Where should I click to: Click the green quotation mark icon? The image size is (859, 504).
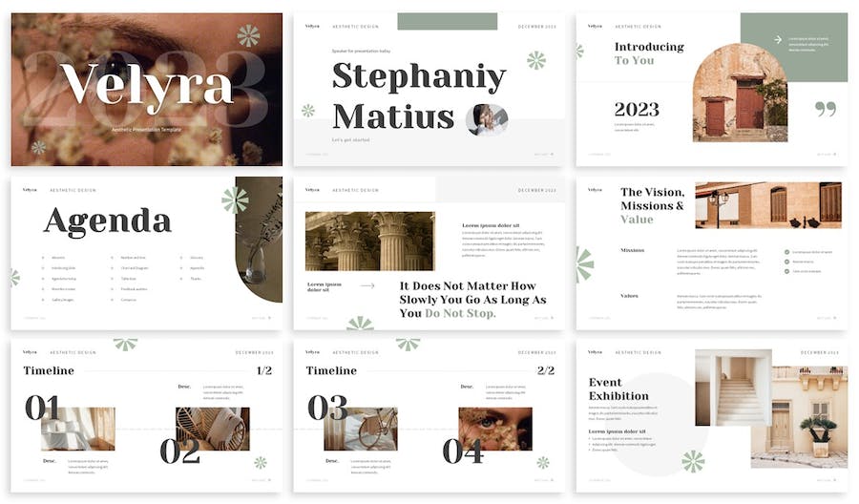pyautogui.click(x=825, y=109)
